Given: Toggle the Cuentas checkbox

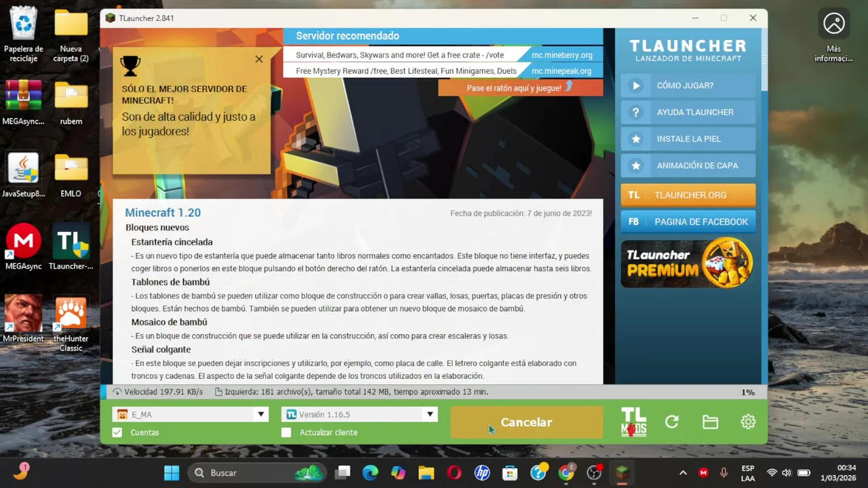Looking at the screenshot, I should pyautogui.click(x=117, y=432).
